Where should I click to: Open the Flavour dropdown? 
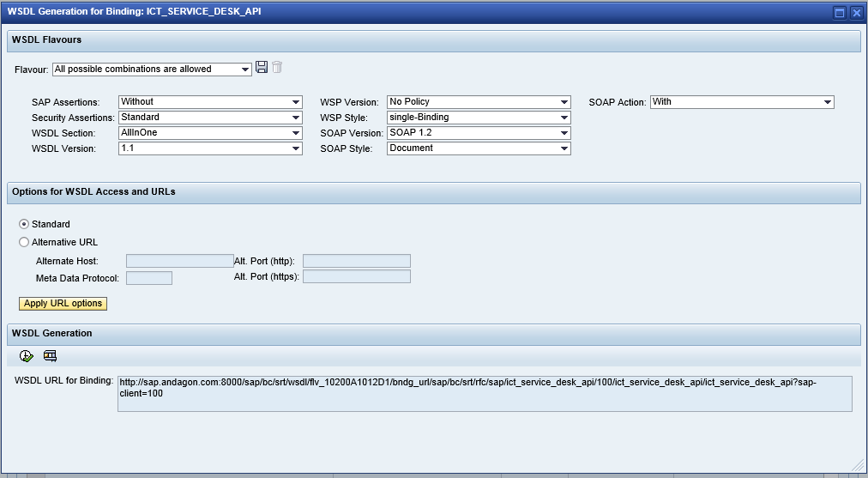coord(245,70)
